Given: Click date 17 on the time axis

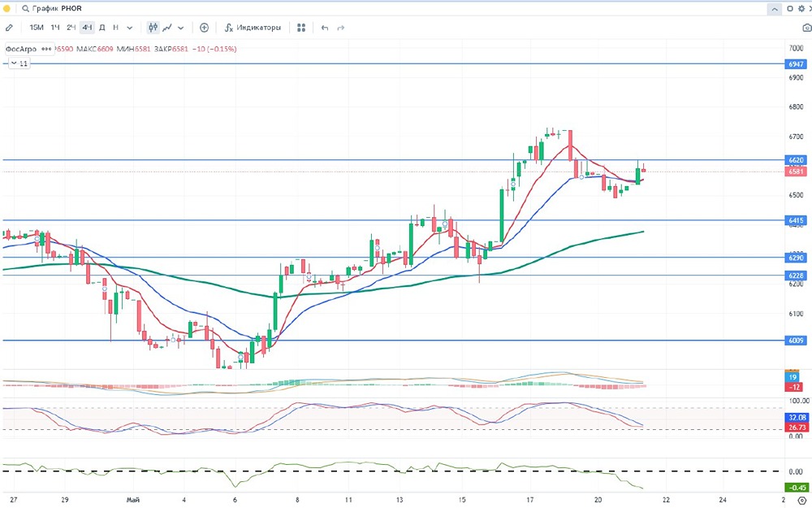Looking at the screenshot, I should 530,500.
